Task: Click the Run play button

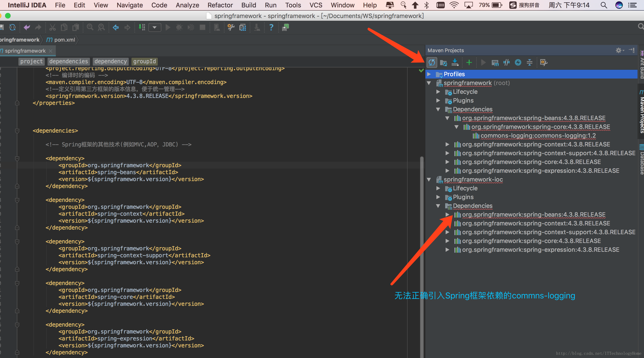Action: coord(168,27)
